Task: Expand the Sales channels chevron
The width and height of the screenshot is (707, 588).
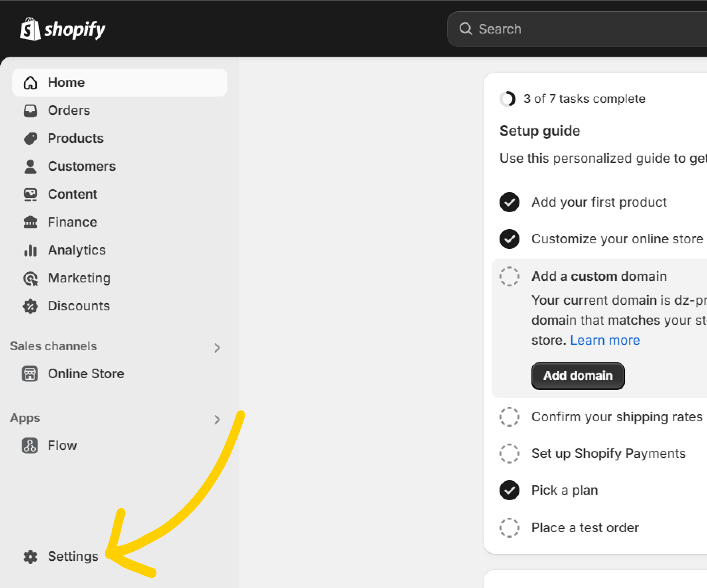Action: (x=217, y=347)
